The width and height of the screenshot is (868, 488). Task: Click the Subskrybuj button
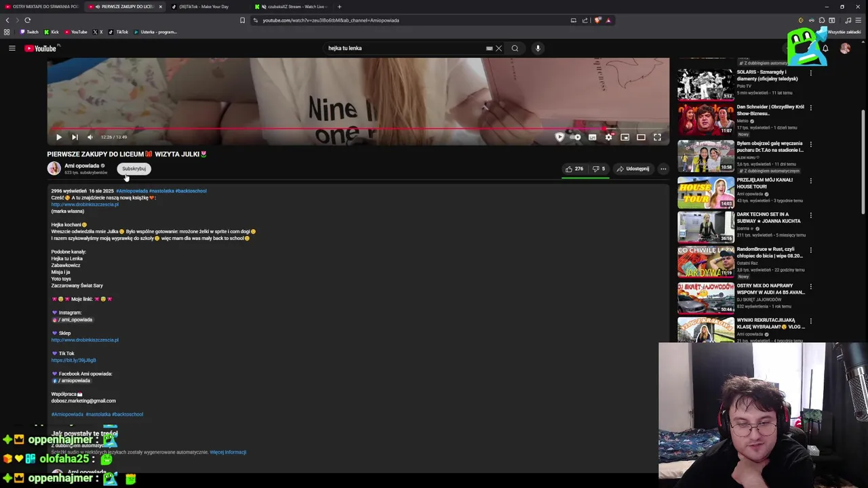[134, 169]
